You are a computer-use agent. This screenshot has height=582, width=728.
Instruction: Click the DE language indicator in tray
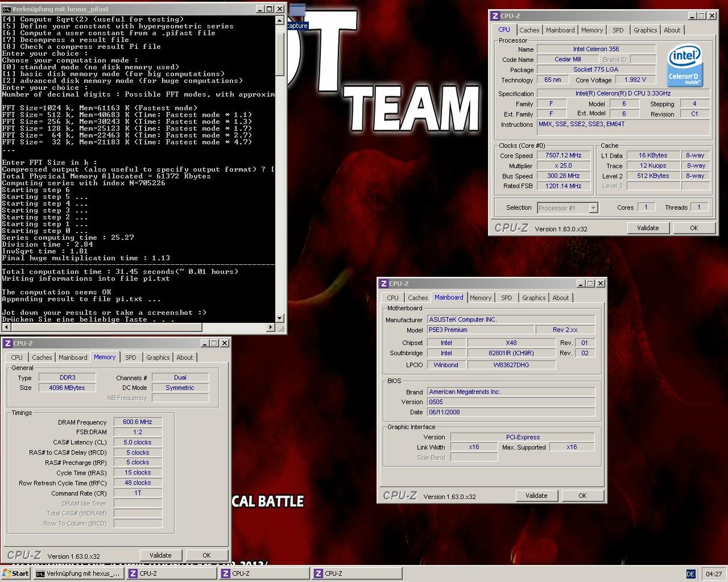point(690,574)
